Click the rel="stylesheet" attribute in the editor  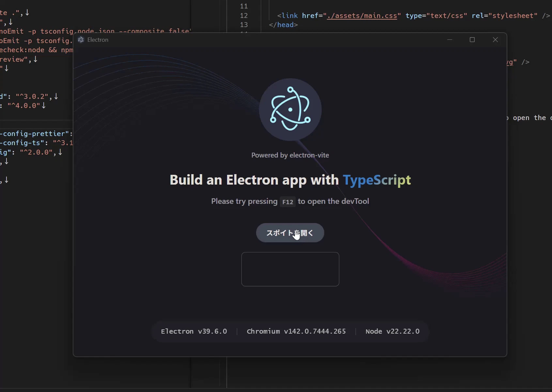[x=505, y=16]
